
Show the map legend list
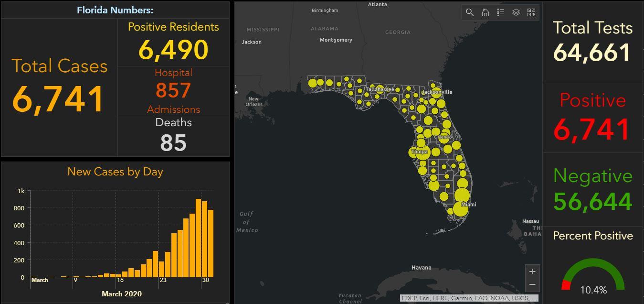coord(500,12)
